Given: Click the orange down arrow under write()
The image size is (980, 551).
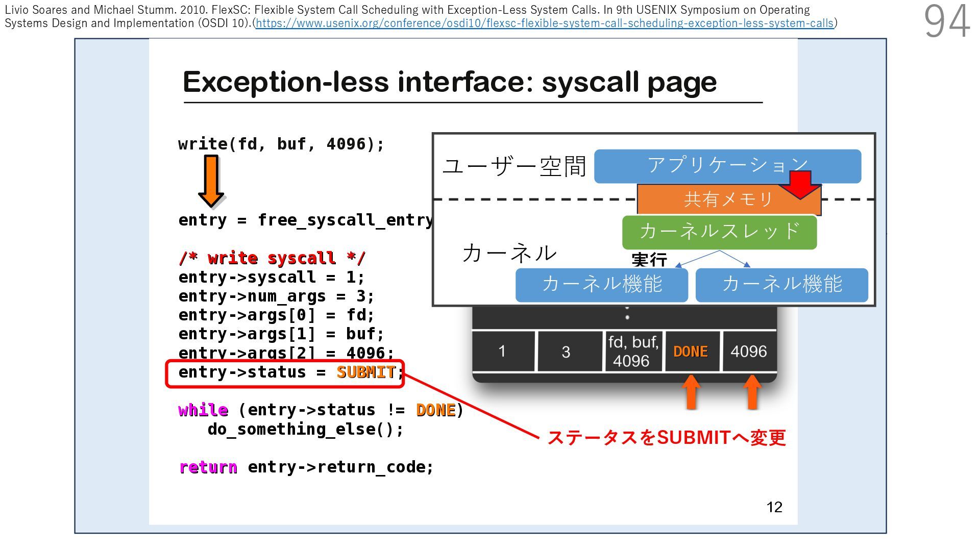Looking at the screenshot, I should [211, 180].
